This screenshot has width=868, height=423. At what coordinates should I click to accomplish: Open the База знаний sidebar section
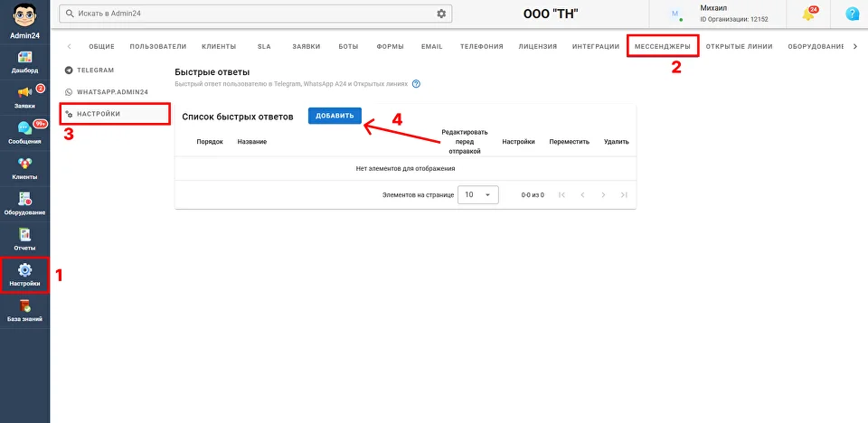(x=25, y=311)
